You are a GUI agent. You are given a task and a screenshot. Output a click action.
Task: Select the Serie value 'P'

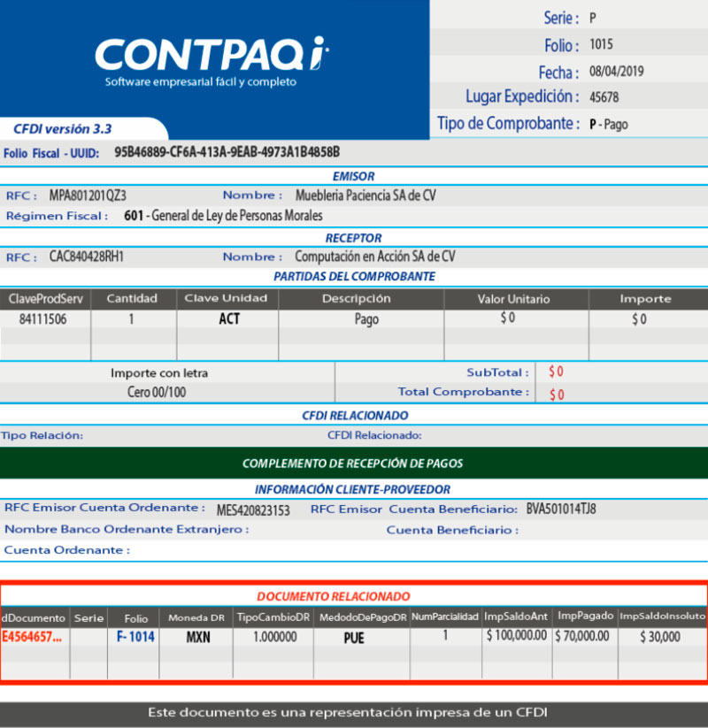pyautogui.click(x=593, y=18)
